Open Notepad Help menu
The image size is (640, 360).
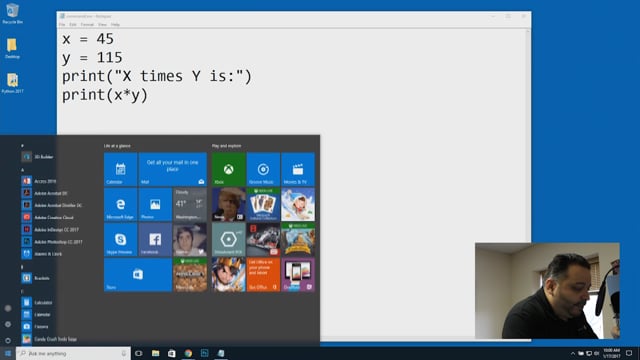116,24
